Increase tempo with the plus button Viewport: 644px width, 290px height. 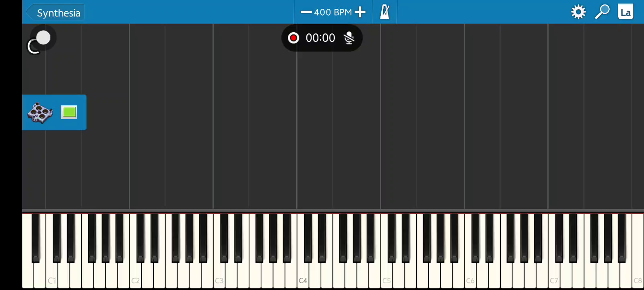[360, 12]
